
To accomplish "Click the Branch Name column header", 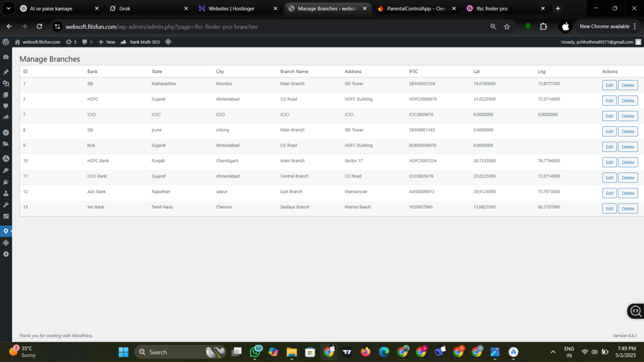I will pyautogui.click(x=294, y=71).
